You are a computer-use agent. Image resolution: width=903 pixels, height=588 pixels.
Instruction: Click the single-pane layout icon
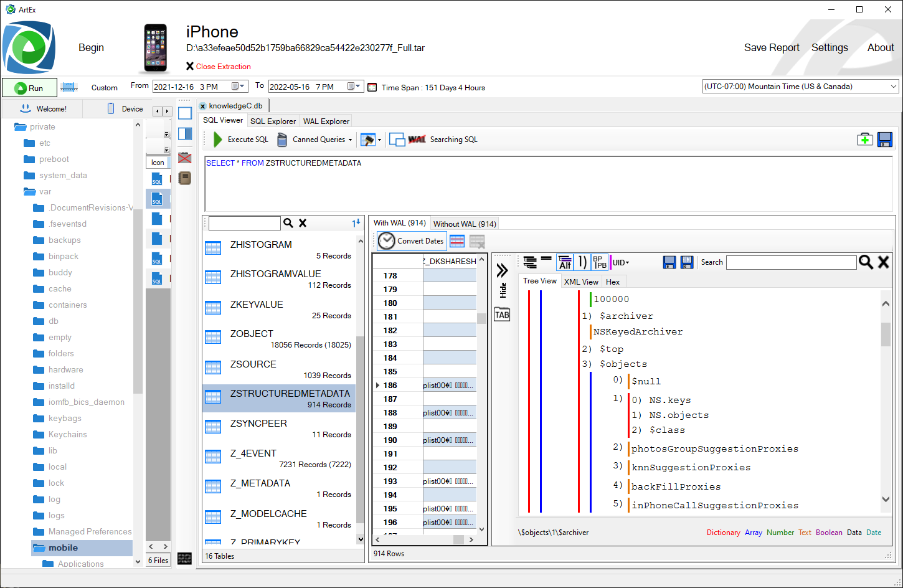click(185, 113)
